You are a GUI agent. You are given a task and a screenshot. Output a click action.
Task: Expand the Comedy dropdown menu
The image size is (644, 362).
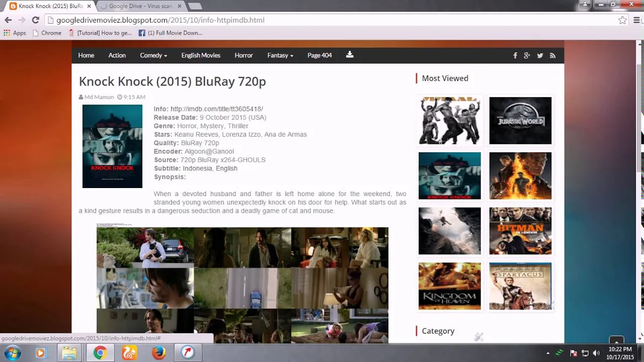coord(153,55)
